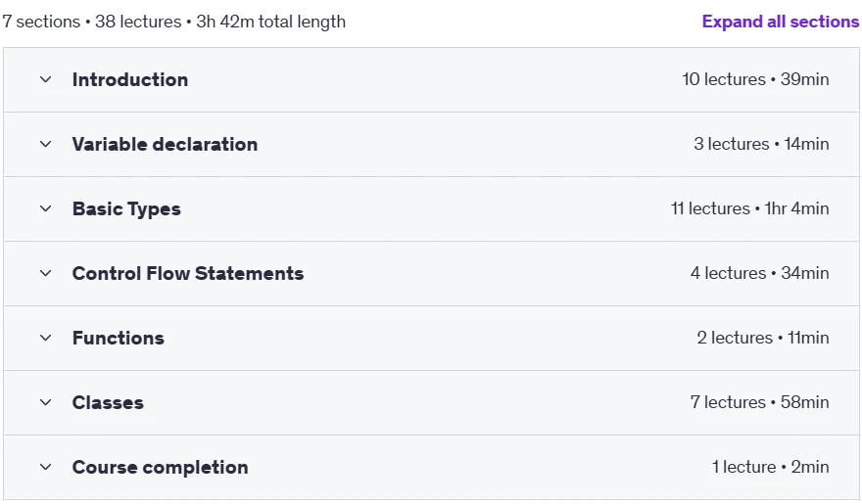Open the Functions section heading
The image size is (862, 504).
coord(119,339)
